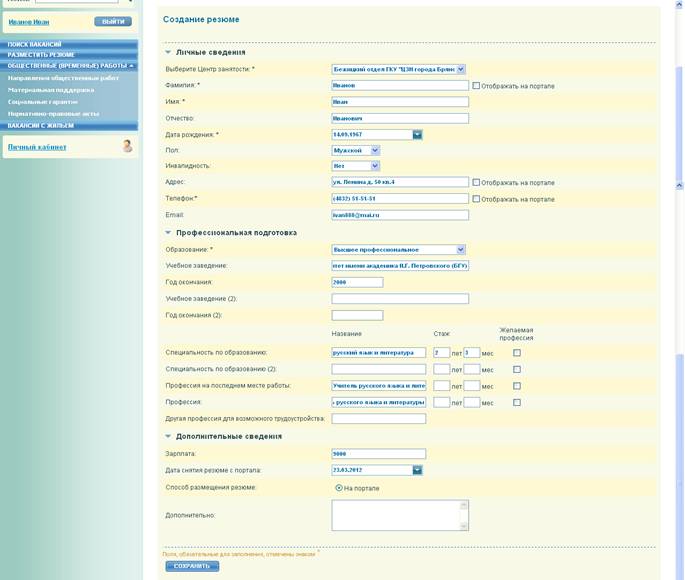The height and width of the screenshot is (580, 685).
Task: Enable Отображать на портале for Фамилия
Action: coord(476,86)
